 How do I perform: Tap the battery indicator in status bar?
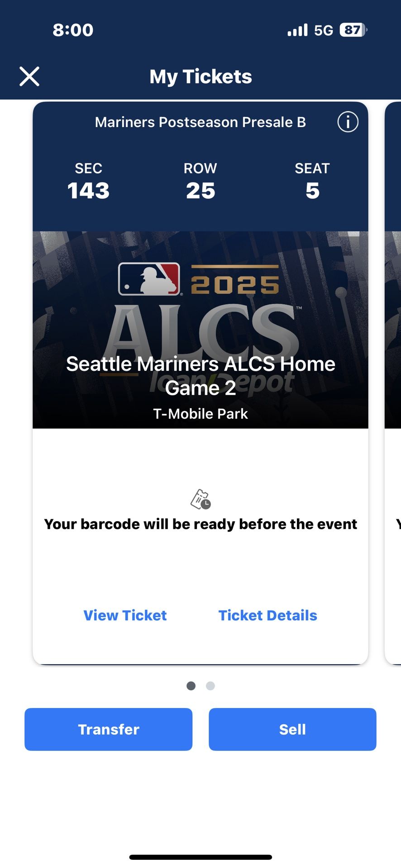pyautogui.click(x=353, y=30)
